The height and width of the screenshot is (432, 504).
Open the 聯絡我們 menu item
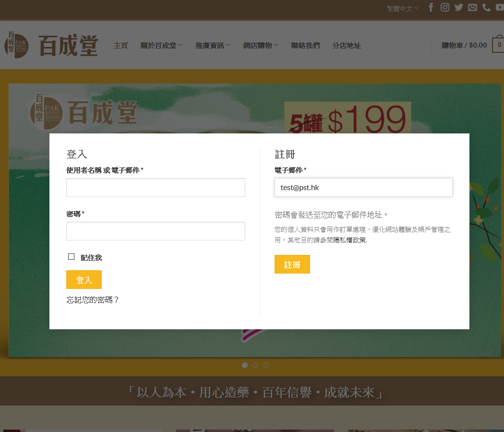tap(305, 45)
